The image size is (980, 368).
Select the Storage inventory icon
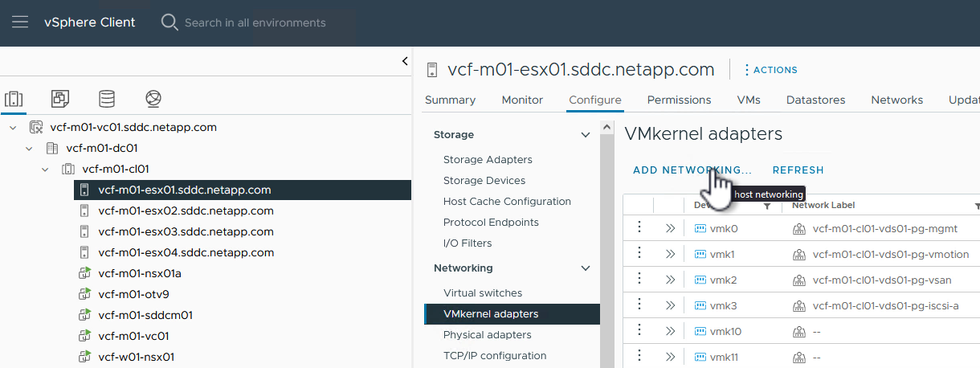coord(106,99)
